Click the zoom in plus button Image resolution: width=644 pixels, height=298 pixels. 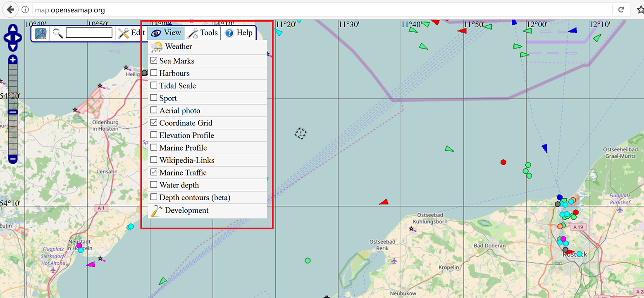13,60
